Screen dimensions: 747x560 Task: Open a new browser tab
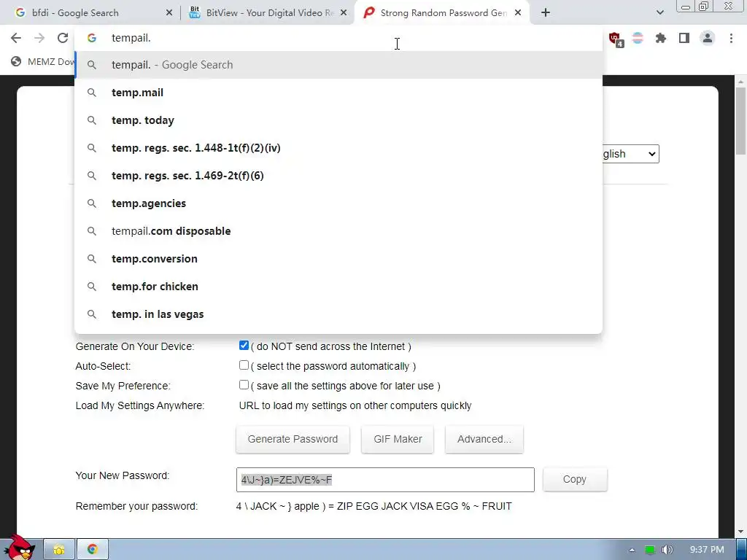coord(546,13)
